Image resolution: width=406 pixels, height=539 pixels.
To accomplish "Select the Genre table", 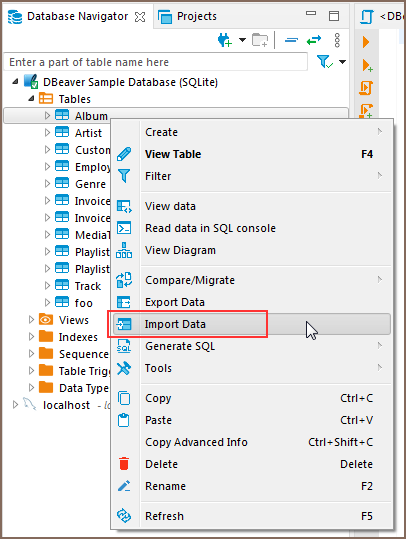I will click(x=90, y=184).
